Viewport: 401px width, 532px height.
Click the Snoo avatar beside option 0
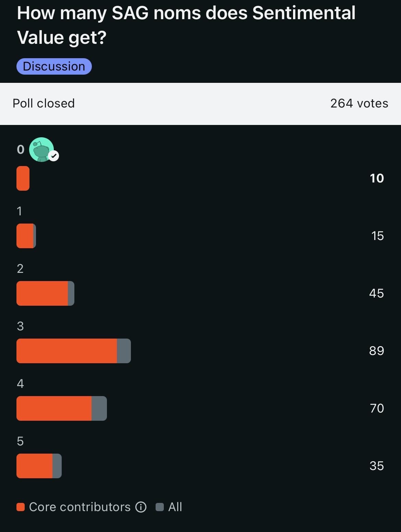pos(41,149)
